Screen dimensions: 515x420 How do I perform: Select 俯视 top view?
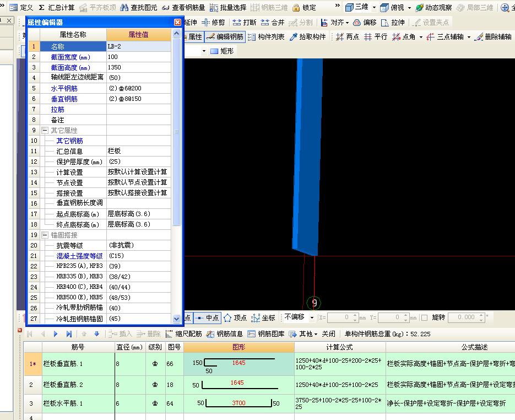[392, 7]
